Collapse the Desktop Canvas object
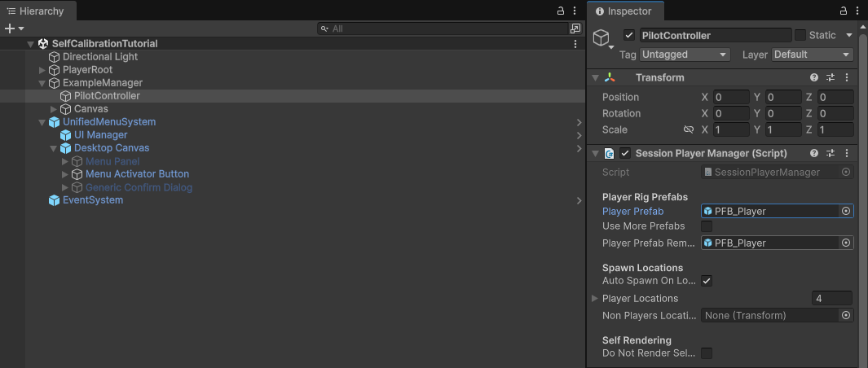This screenshot has height=368, width=868. click(x=54, y=148)
